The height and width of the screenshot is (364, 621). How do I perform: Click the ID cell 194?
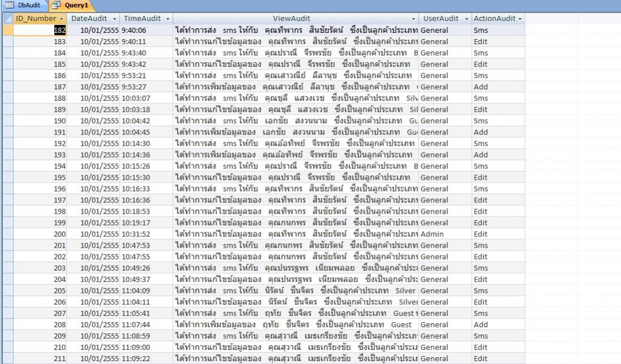40,166
